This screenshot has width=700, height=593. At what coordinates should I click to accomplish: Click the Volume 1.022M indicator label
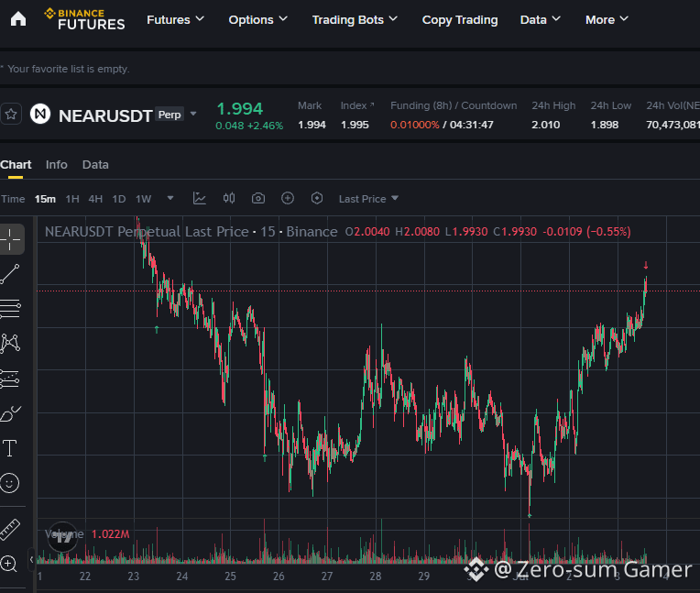(x=87, y=534)
